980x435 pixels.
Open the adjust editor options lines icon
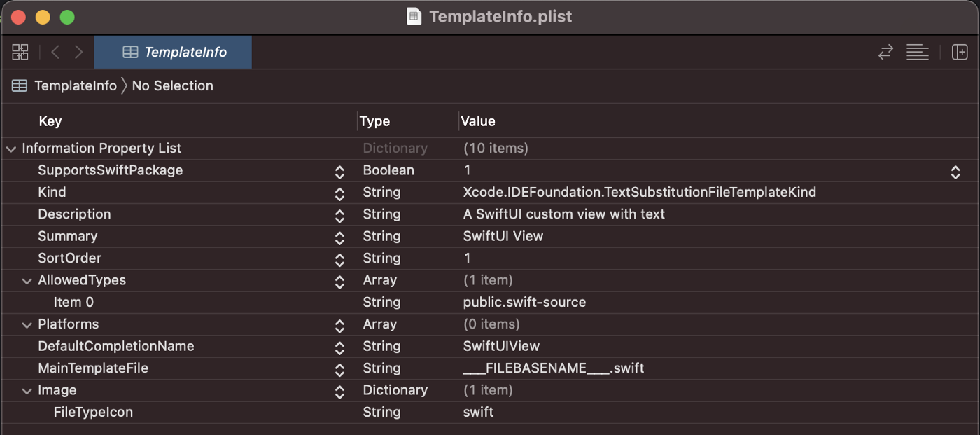[917, 52]
